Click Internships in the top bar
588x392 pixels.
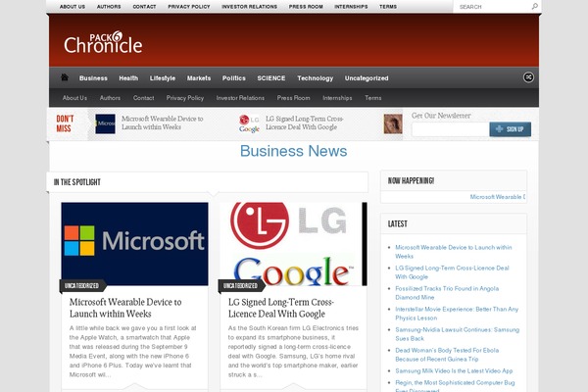coord(351,7)
